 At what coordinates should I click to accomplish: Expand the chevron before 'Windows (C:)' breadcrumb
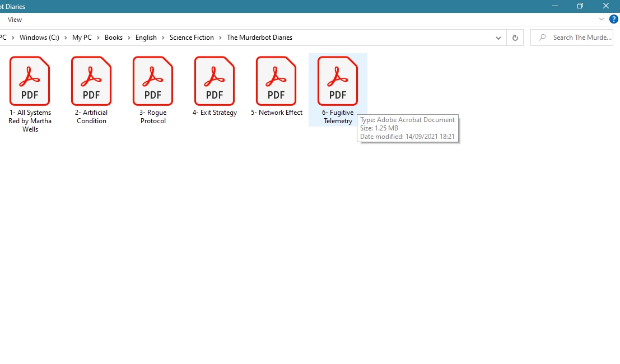coord(13,38)
